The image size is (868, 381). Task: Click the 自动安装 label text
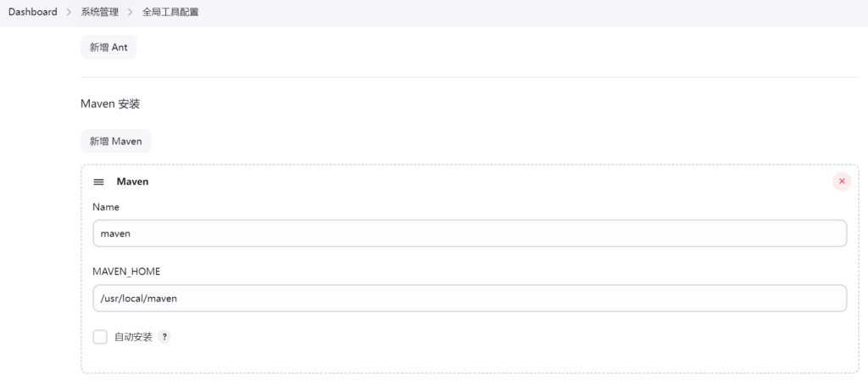tap(133, 337)
